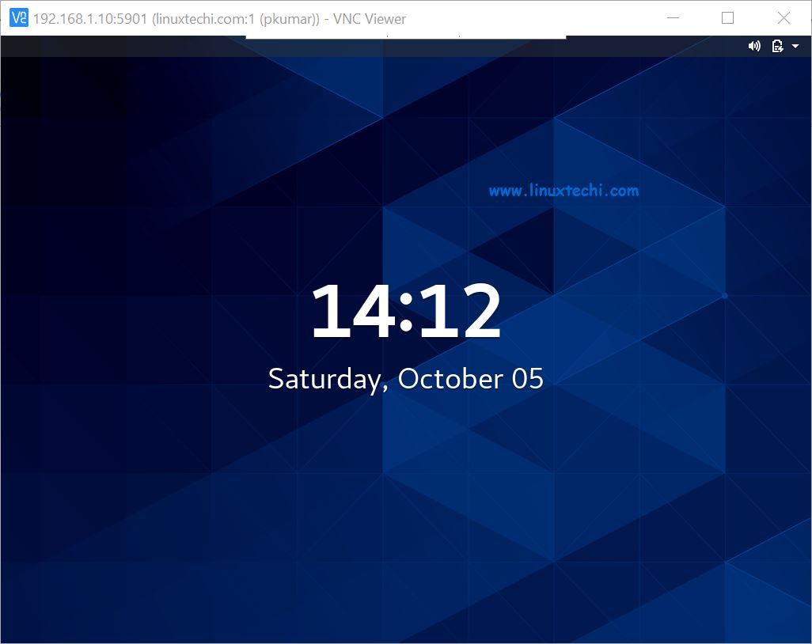Toggle mute from the lock screen status area

754,46
